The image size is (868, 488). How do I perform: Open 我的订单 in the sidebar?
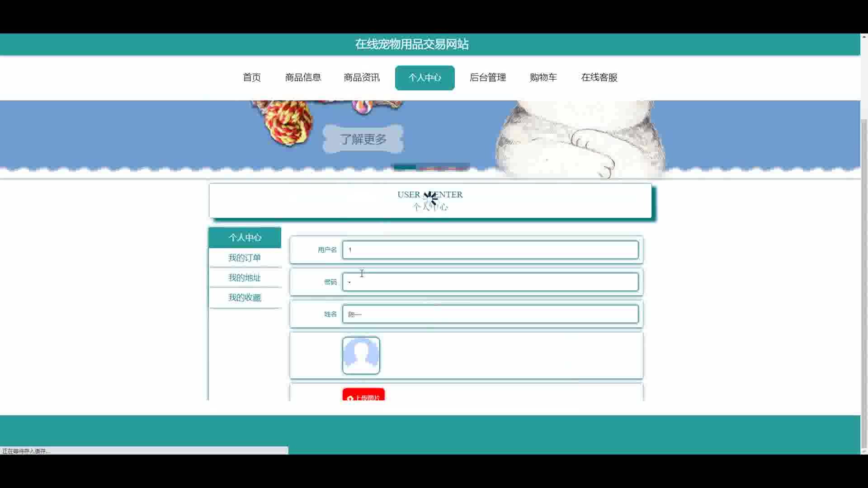click(x=245, y=258)
